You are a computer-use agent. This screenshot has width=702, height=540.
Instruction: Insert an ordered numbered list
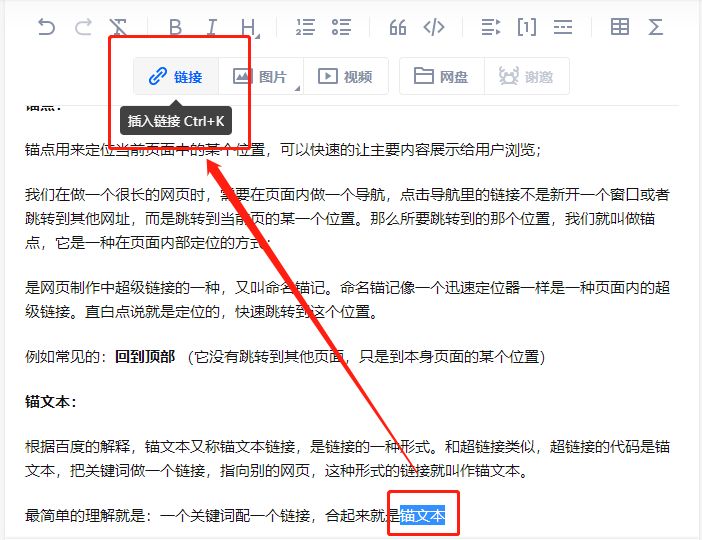pyautogui.click(x=305, y=27)
